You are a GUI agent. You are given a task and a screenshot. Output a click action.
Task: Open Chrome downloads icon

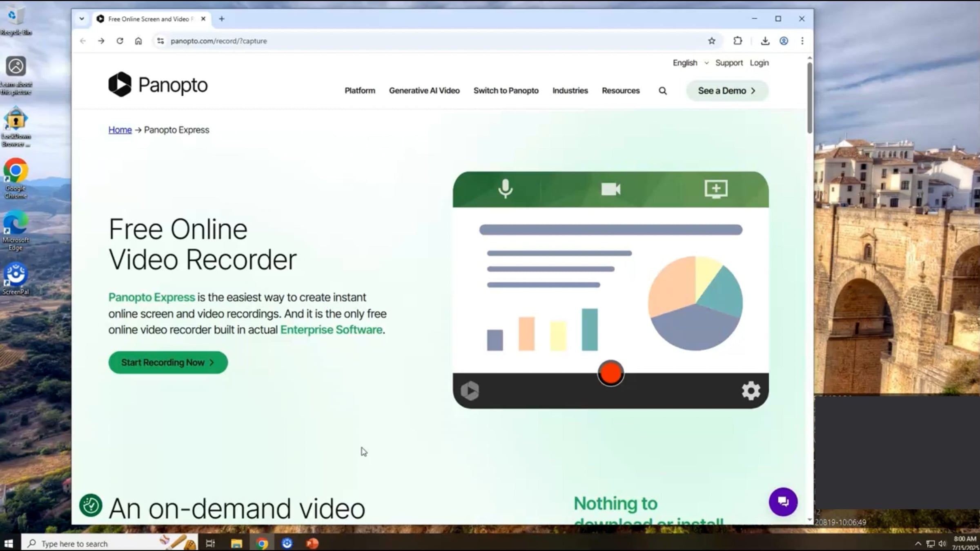point(765,41)
